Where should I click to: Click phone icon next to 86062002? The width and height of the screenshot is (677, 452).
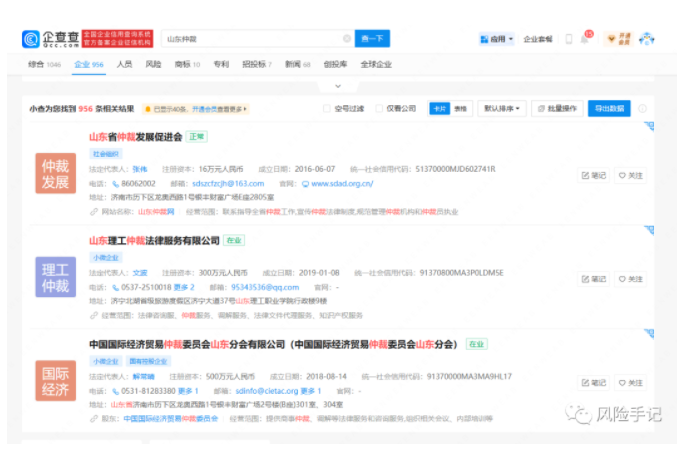(115, 184)
